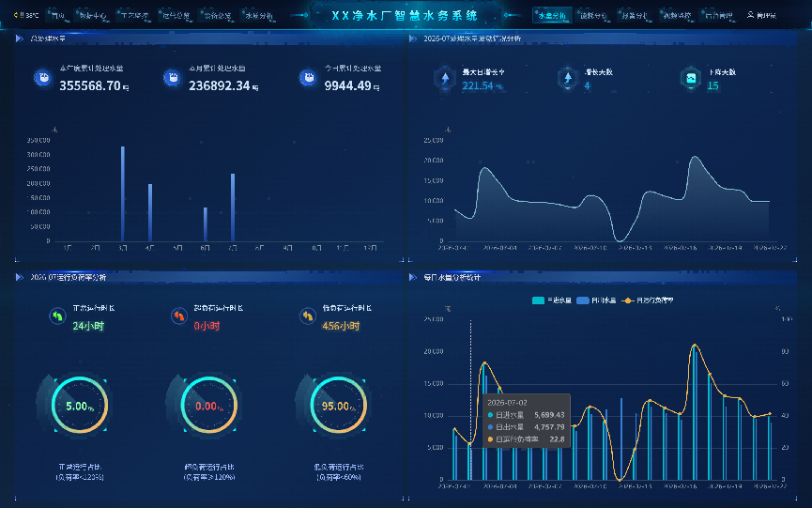Switch to the 水质分析 nav tab
This screenshot has width=812, height=508.
click(258, 16)
